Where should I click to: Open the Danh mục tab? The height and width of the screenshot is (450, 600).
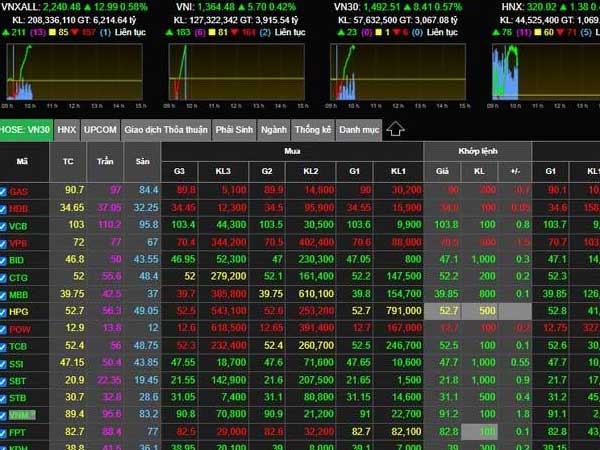tap(359, 130)
